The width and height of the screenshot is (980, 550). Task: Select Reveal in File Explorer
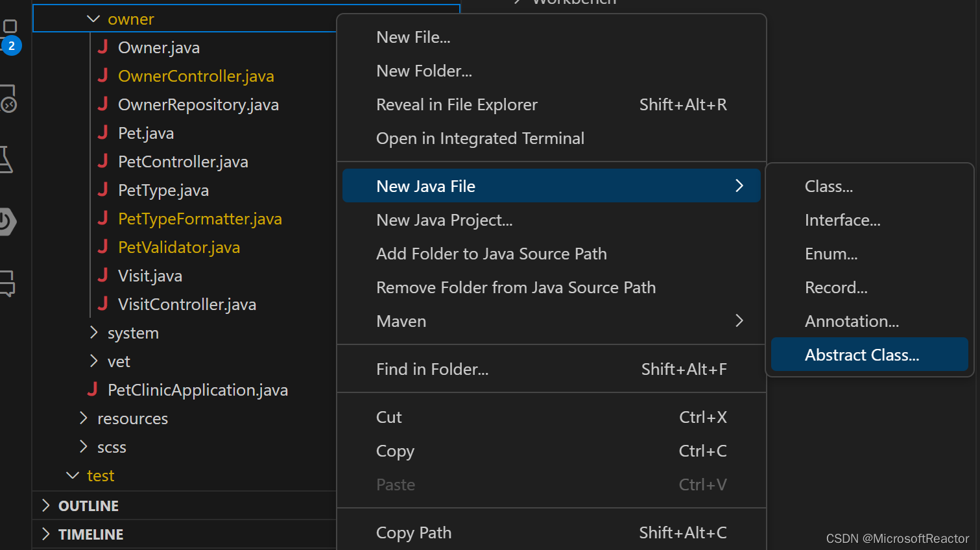coord(551,104)
